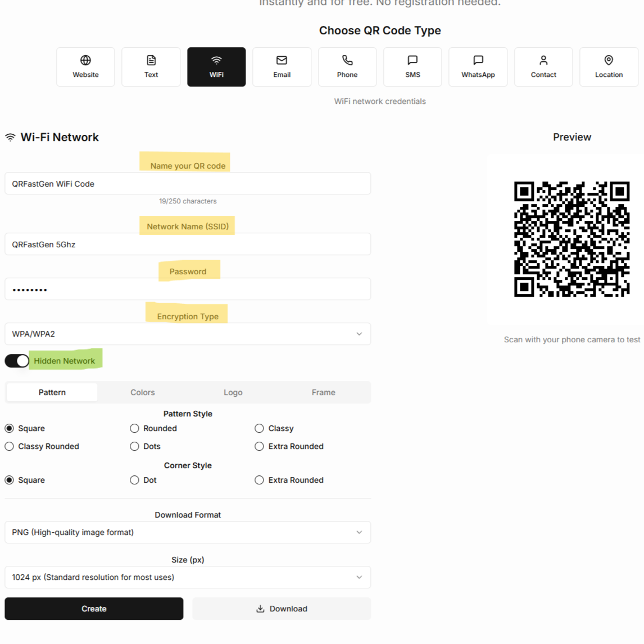
Task: Select Classy Rounded pattern style
Action: [9, 446]
